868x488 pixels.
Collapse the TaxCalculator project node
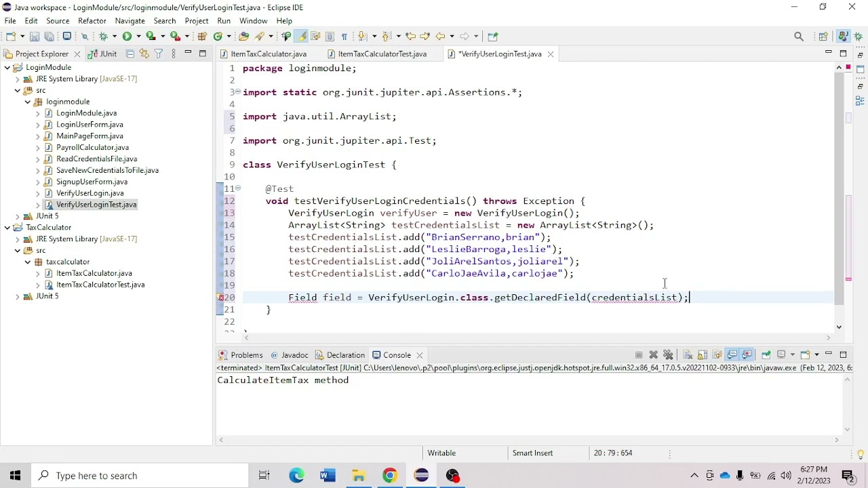pos(7,228)
